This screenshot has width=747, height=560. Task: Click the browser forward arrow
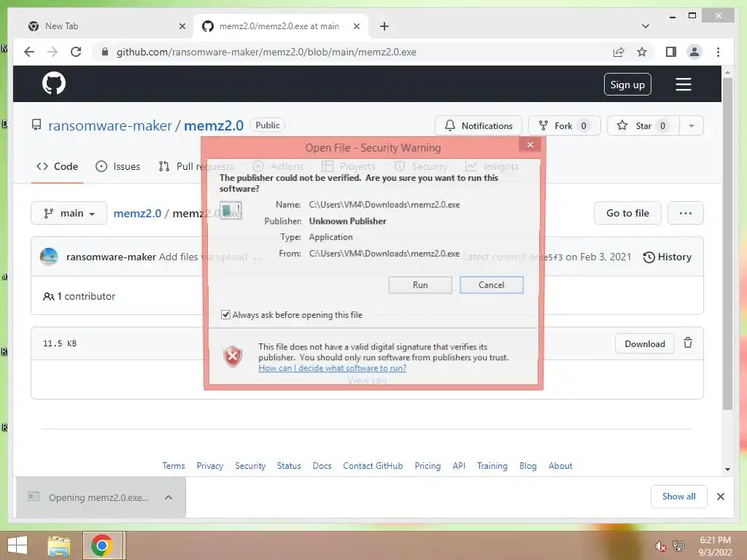[53, 52]
